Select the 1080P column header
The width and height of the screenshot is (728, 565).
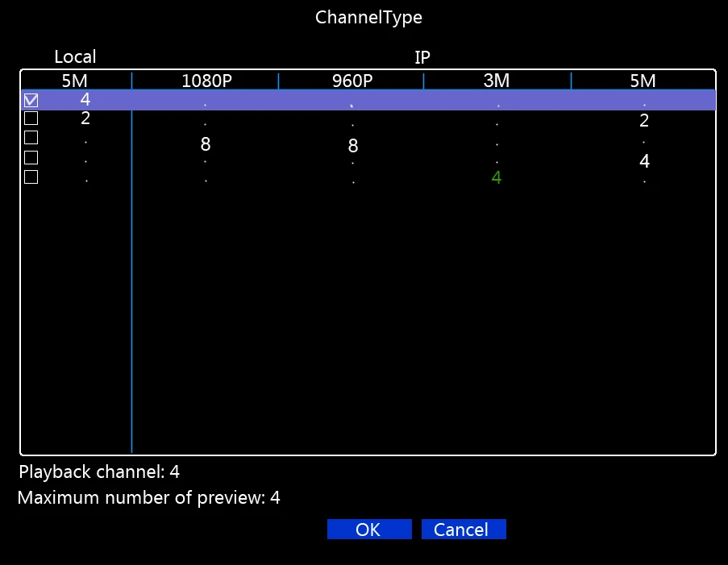tap(206, 81)
